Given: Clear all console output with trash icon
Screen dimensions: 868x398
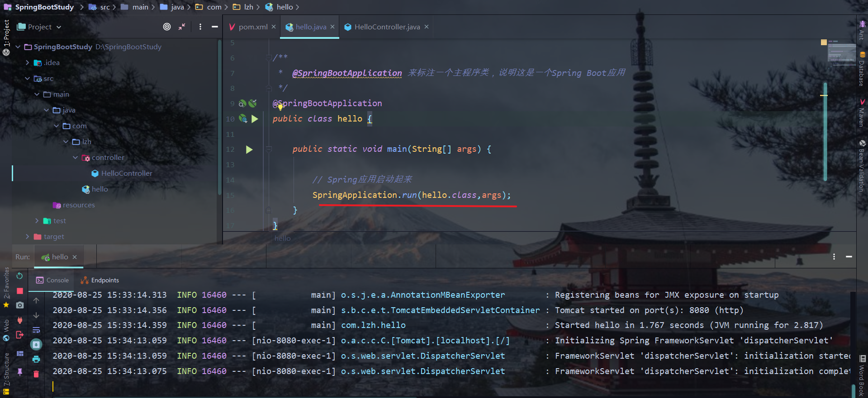Looking at the screenshot, I should (x=36, y=374).
